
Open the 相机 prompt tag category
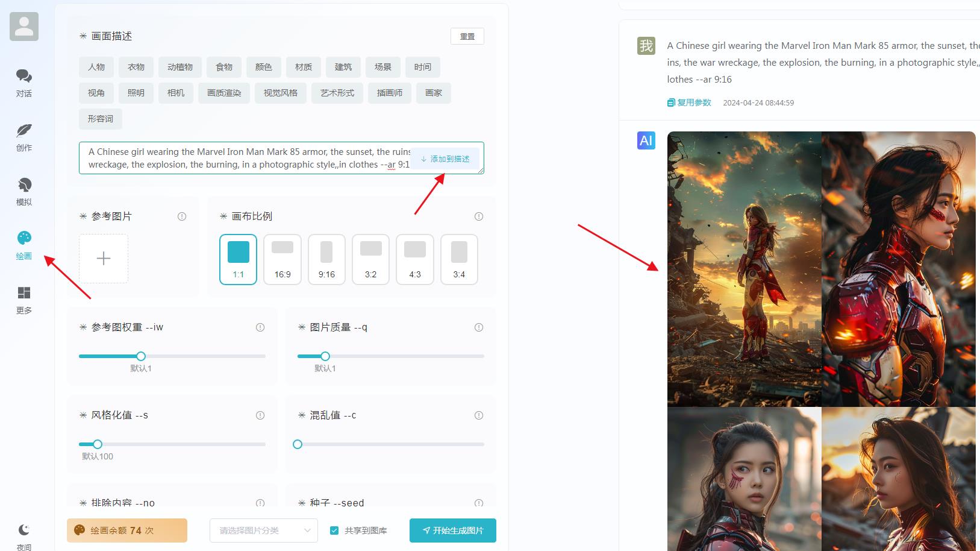click(x=176, y=93)
